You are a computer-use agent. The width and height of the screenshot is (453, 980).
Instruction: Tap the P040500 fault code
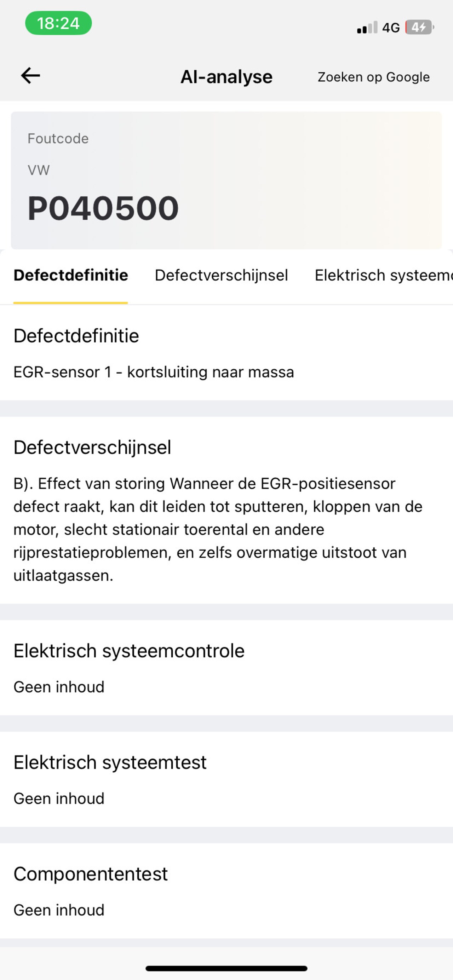coord(103,208)
